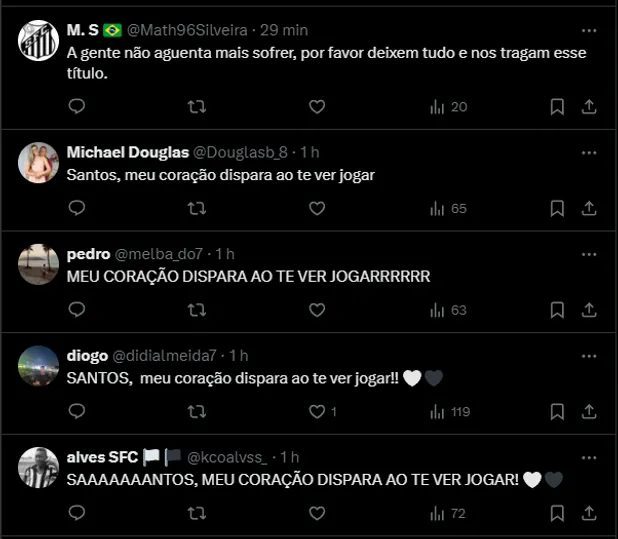Screen dimensions: 618x539
Task: Reply to M. S's tweet
Action: (77, 106)
